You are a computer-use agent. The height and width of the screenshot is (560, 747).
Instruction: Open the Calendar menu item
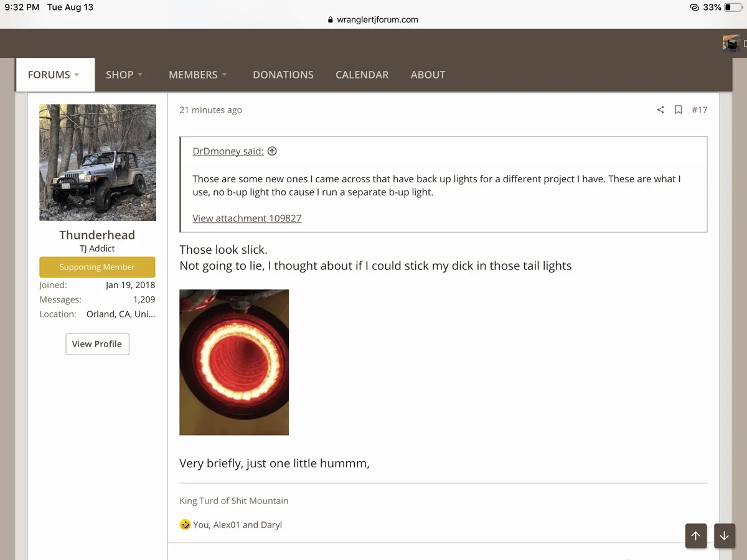point(362,75)
